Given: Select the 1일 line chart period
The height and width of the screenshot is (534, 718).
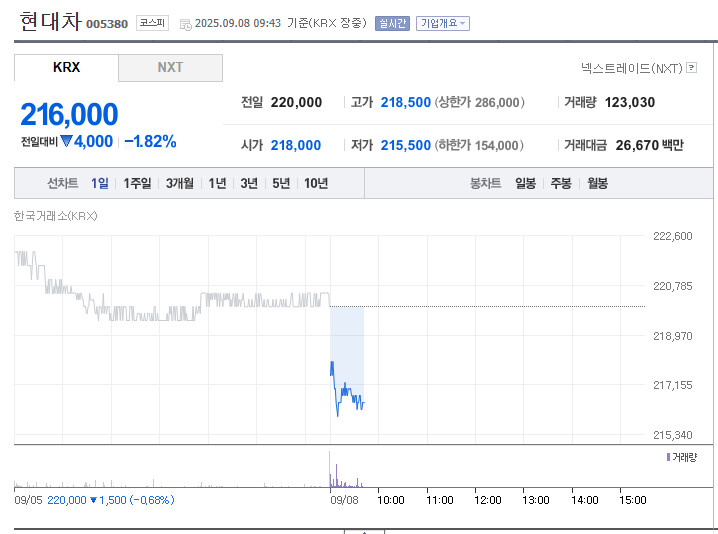Looking at the screenshot, I should 100,183.
